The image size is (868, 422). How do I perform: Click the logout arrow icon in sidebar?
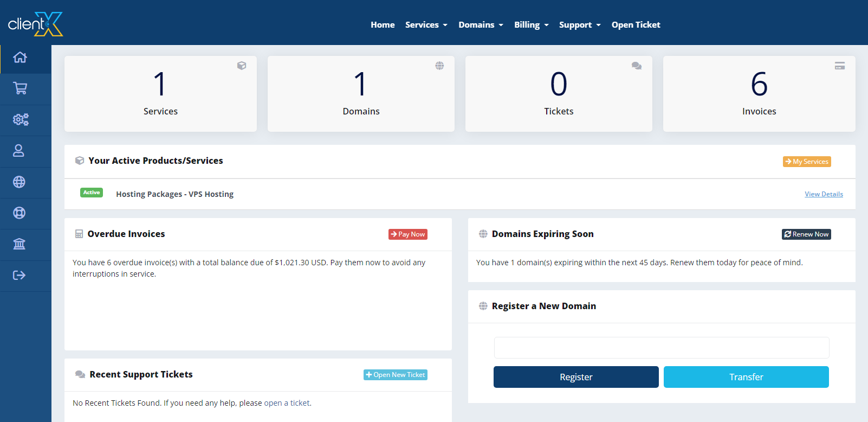click(x=19, y=275)
